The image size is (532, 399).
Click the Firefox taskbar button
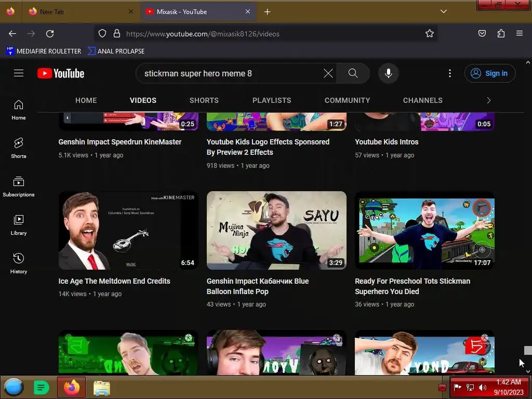(x=72, y=387)
